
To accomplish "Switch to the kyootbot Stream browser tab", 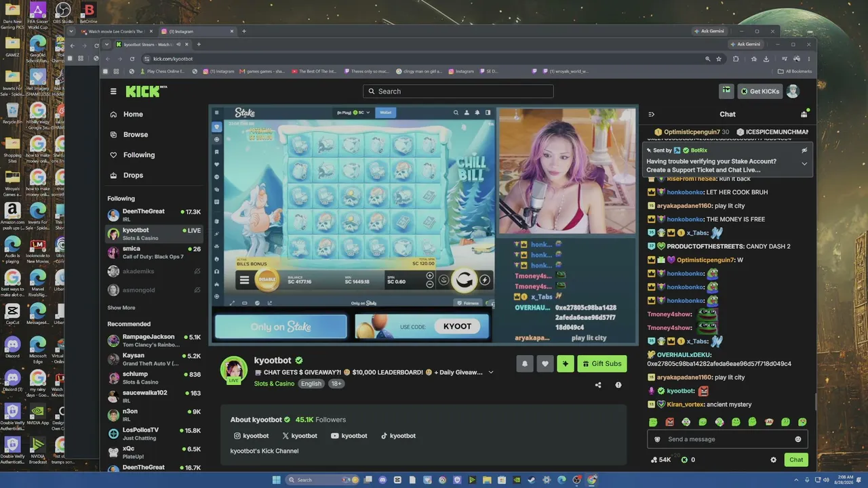I will coord(148,45).
